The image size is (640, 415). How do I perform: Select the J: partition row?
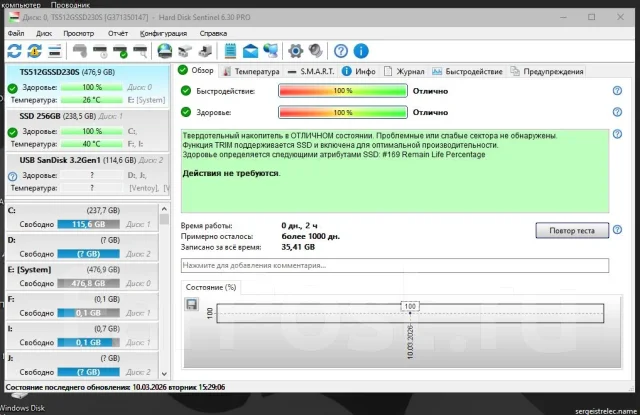coord(82,365)
